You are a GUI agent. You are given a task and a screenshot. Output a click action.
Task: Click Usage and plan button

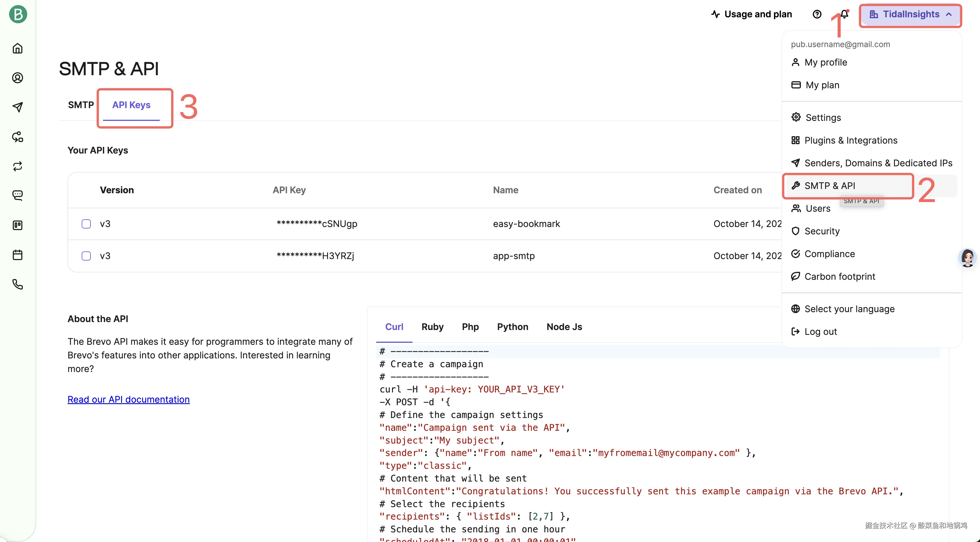751,14
